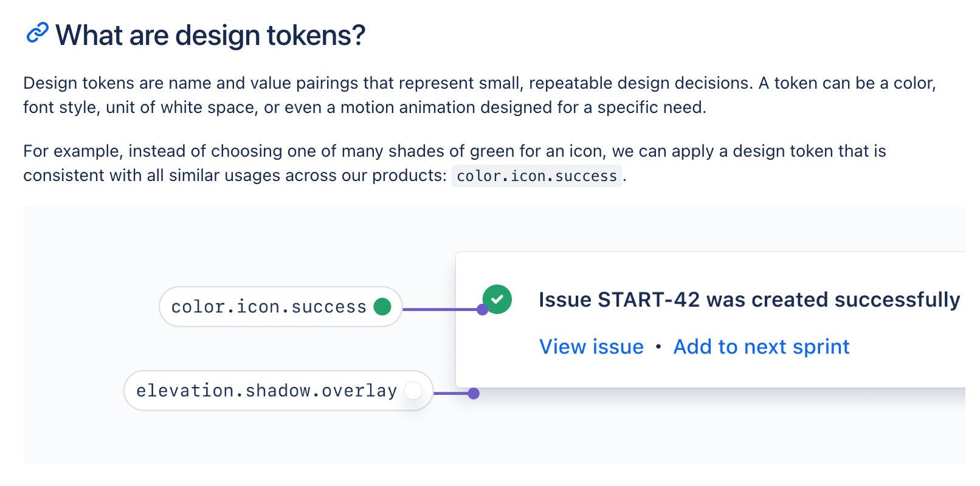Click the inline code color.icon.success snippet

point(536,176)
